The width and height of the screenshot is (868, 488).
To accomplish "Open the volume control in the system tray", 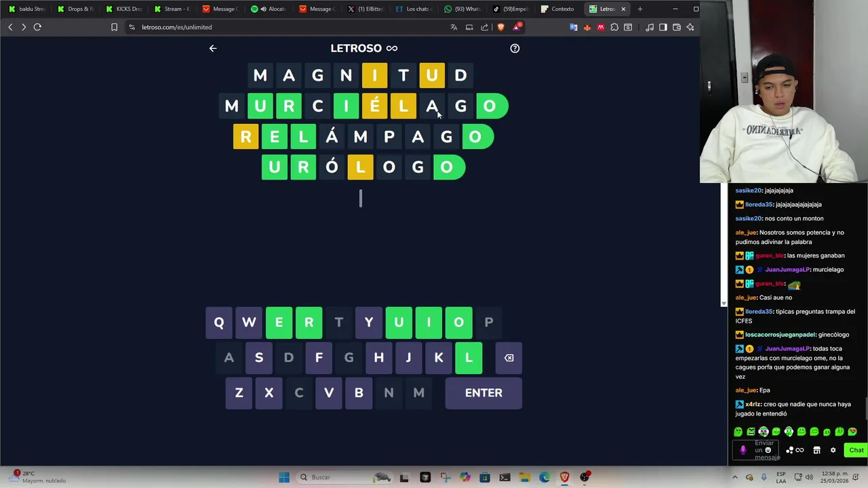I will 809,477.
